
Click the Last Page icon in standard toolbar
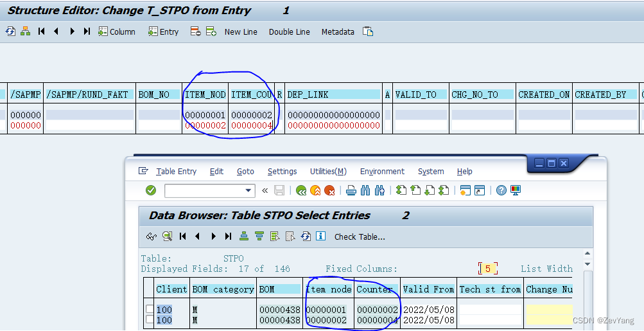coord(444,190)
